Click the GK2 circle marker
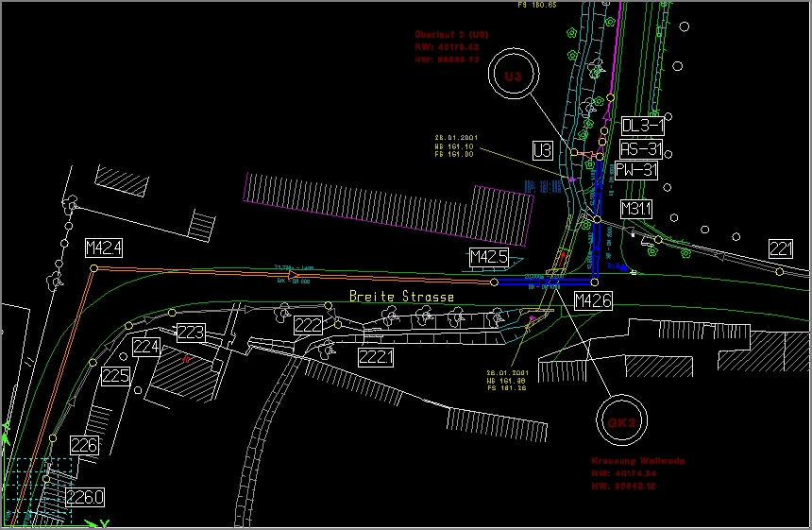812x530 pixels. click(x=620, y=421)
